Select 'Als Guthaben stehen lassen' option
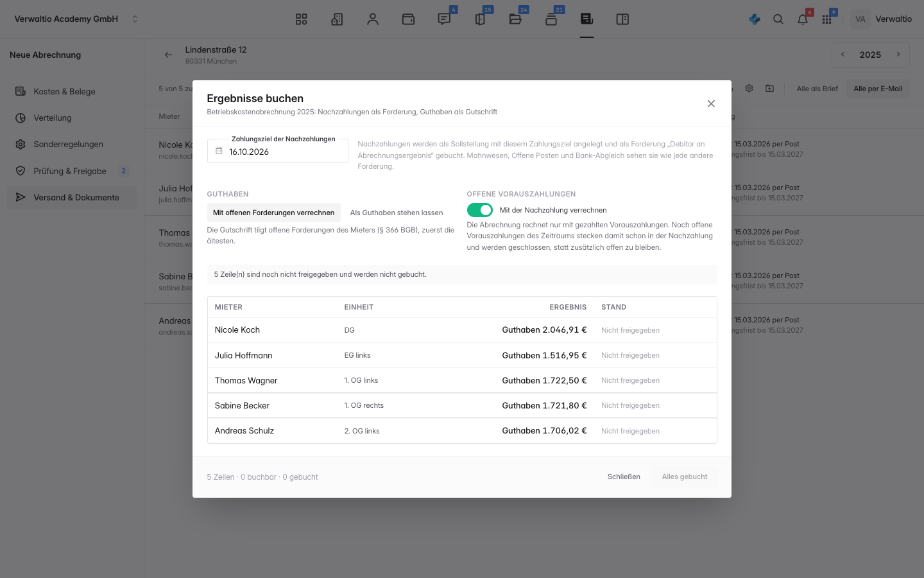 (397, 213)
